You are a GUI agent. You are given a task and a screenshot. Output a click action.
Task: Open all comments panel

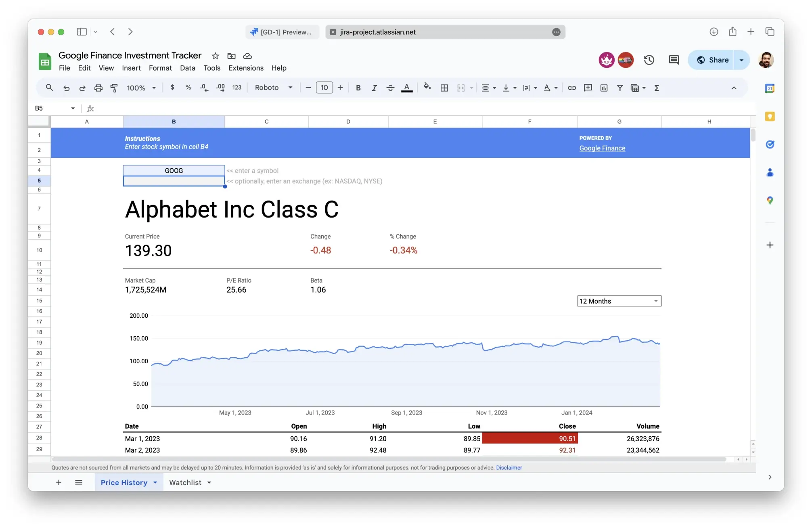(x=674, y=60)
